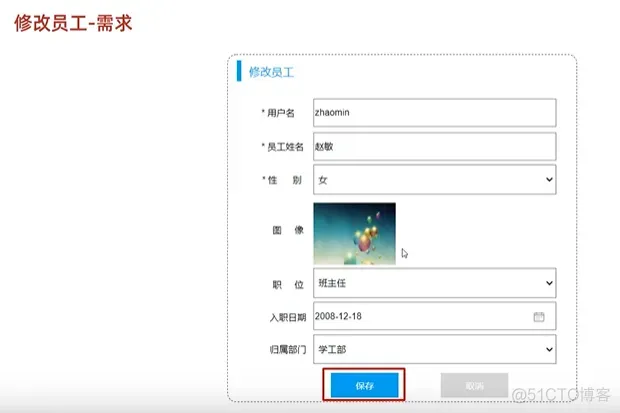Click the 性别 field label
620x413 pixels.
coord(282,180)
